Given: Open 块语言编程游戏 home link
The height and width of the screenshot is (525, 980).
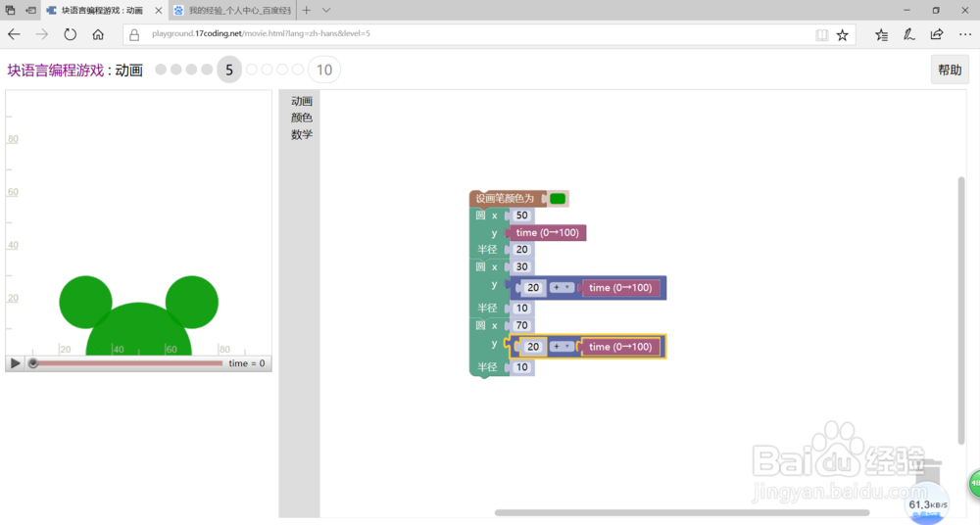Looking at the screenshot, I should pos(56,70).
